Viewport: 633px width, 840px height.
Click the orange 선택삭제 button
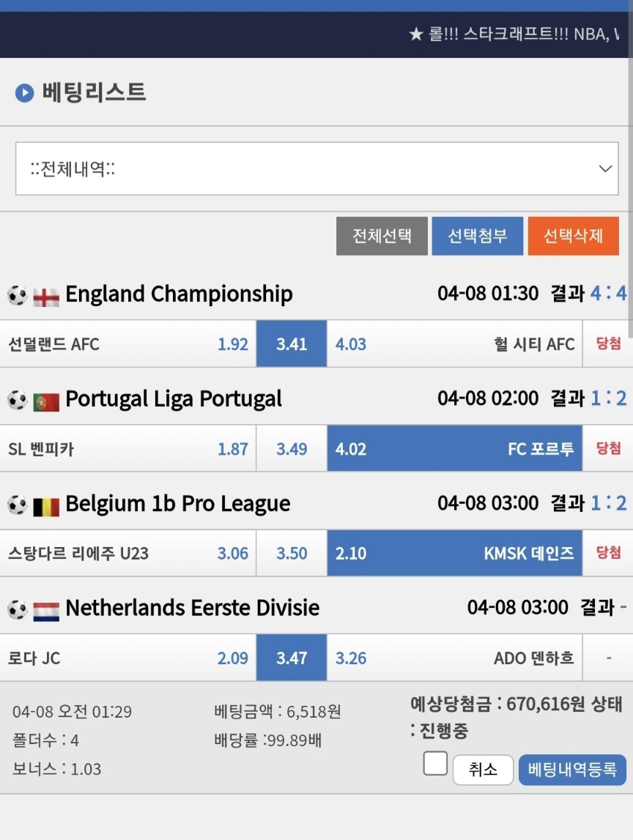(574, 236)
